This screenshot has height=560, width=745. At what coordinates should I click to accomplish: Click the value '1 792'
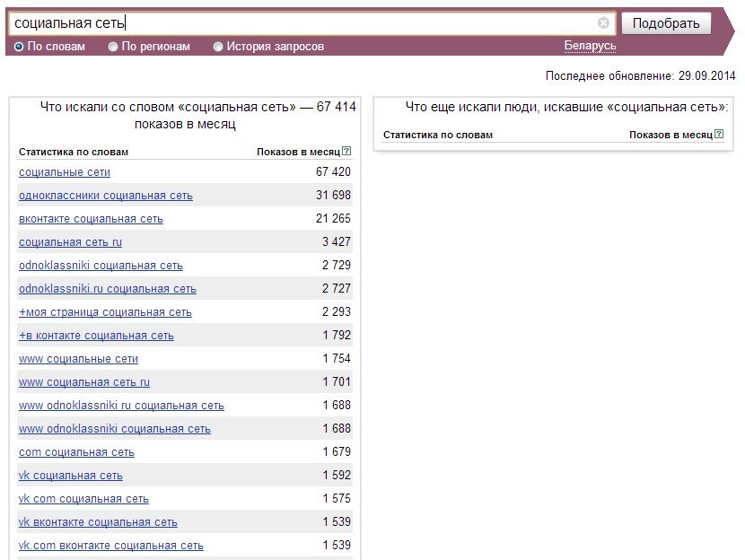click(x=337, y=335)
